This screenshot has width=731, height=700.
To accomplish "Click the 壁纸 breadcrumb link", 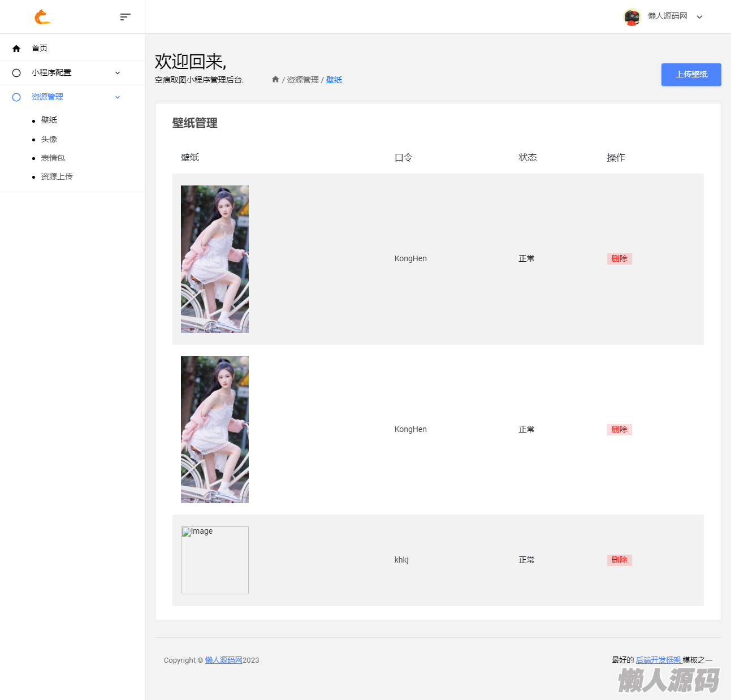I will [334, 80].
